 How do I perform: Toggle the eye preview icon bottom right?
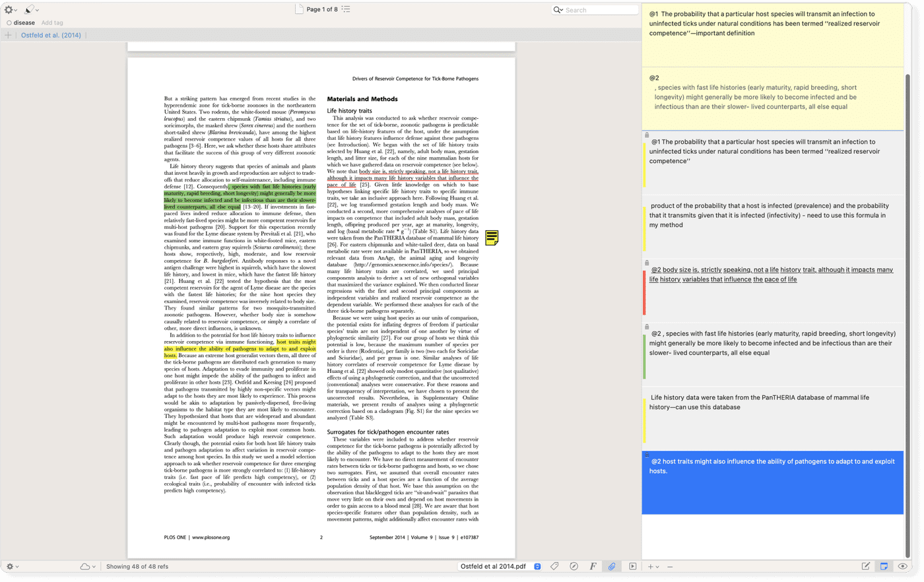[x=903, y=566]
